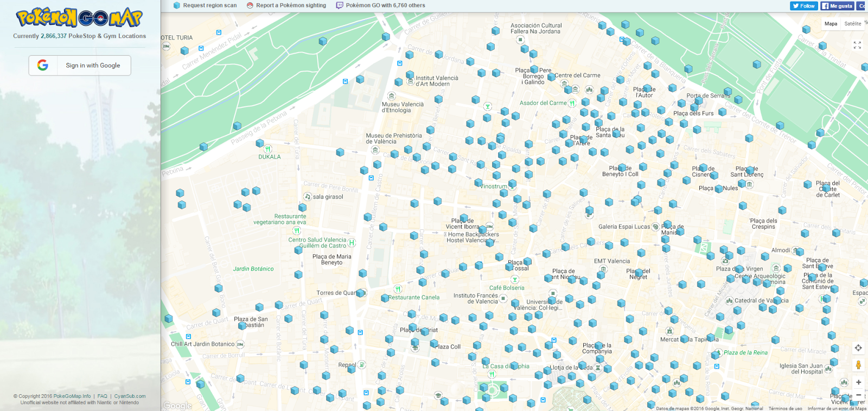Click Informar de un error de Maps
Screen dimensions: 868x411
837,408
